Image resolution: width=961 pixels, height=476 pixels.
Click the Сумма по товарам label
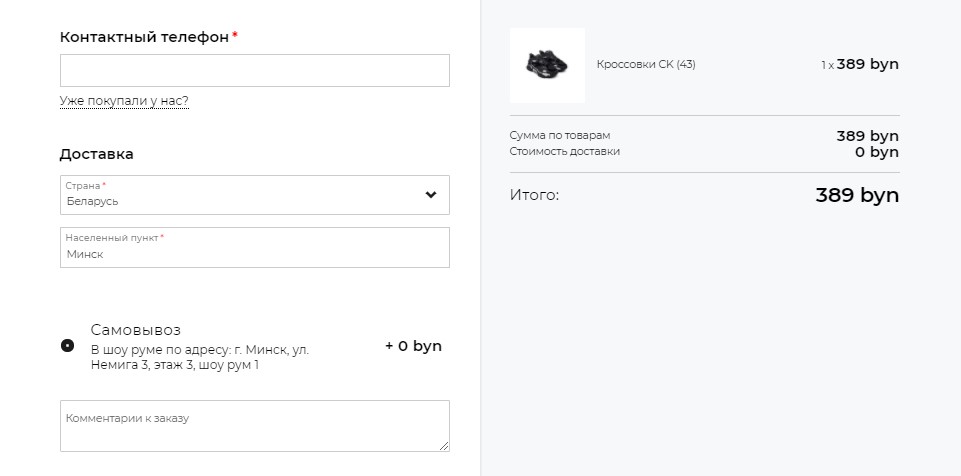560,135
